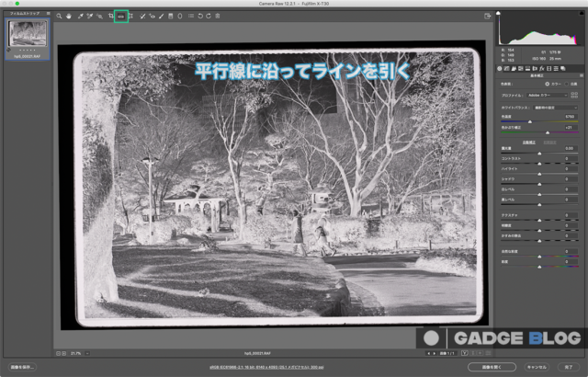Click the Cancel button
The width and height of the screenshot is (588, 377).
(x=537, y=367)
